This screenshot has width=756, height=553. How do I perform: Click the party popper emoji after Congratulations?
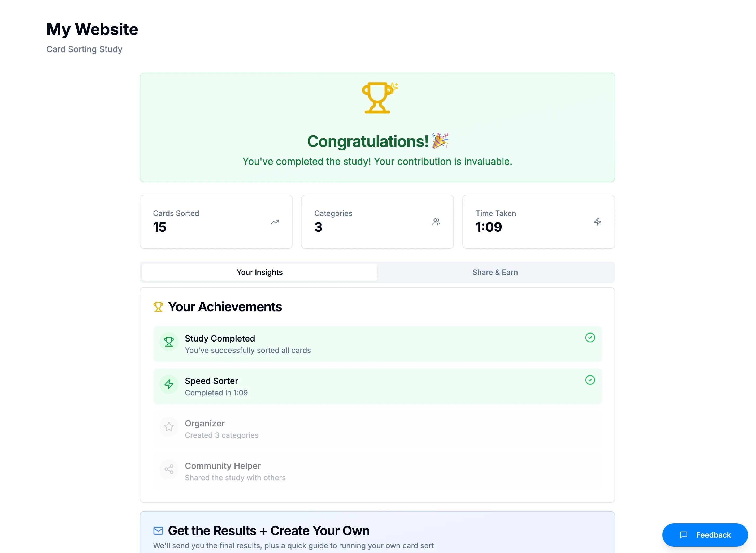(440, 141)
